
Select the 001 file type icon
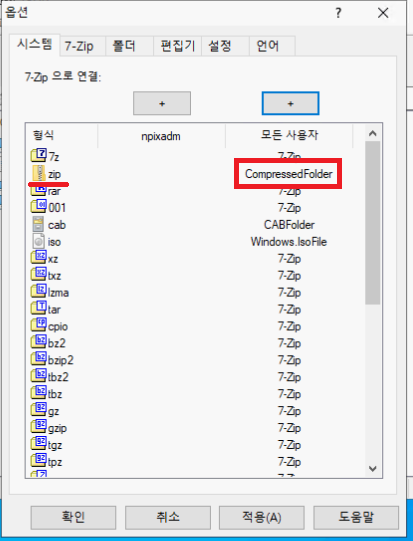pyautogui.click(x=38, y=207)
